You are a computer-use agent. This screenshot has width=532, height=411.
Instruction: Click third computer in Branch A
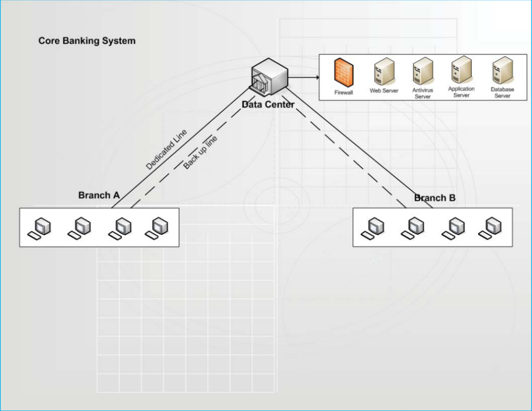(x=120, y=228)
